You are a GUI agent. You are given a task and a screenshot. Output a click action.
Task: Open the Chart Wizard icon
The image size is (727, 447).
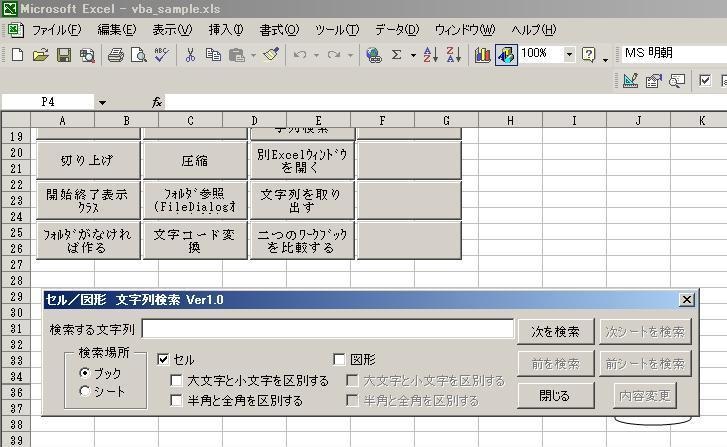[x=483, y=55]
